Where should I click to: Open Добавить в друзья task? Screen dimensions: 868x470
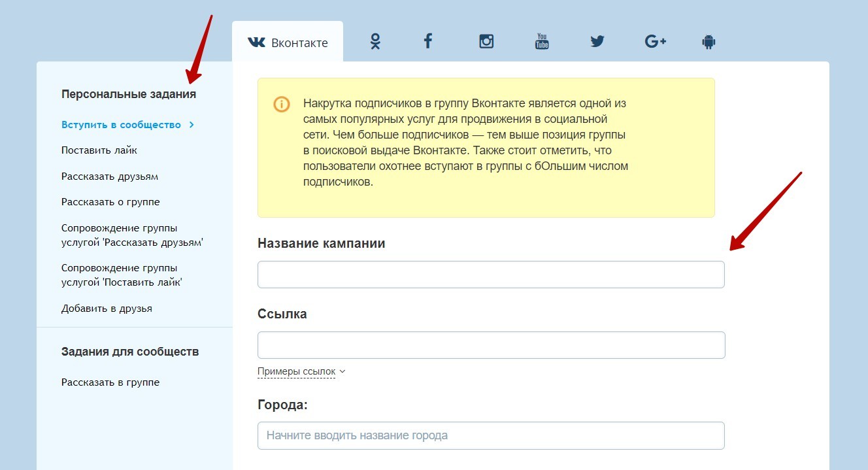(107, 309)
